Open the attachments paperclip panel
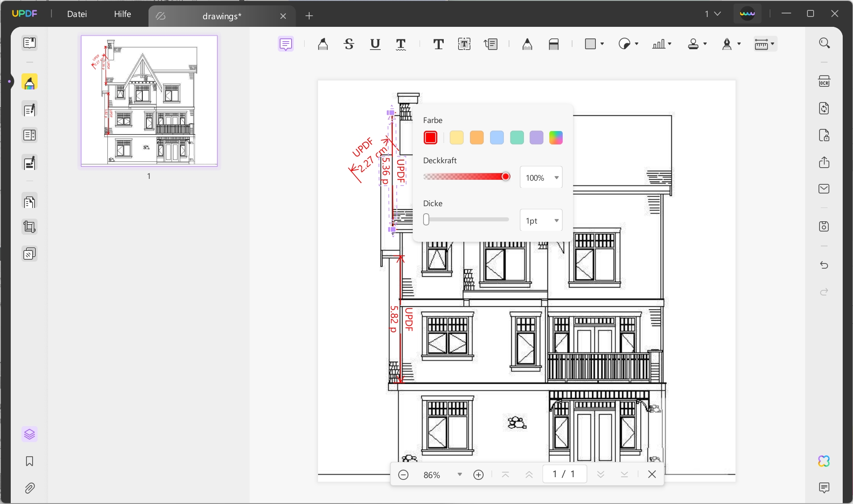This screenshot has width=853, height=504. coord(30,488)
